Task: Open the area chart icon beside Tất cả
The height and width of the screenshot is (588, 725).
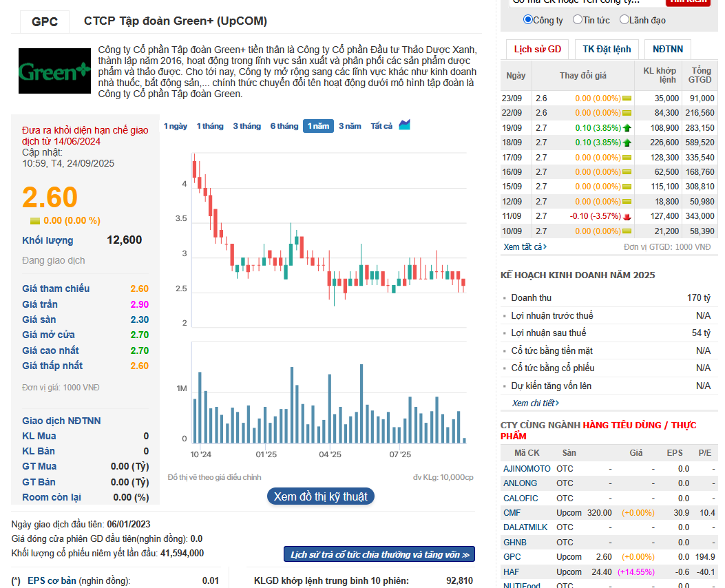Action: (x=405, y=125)
